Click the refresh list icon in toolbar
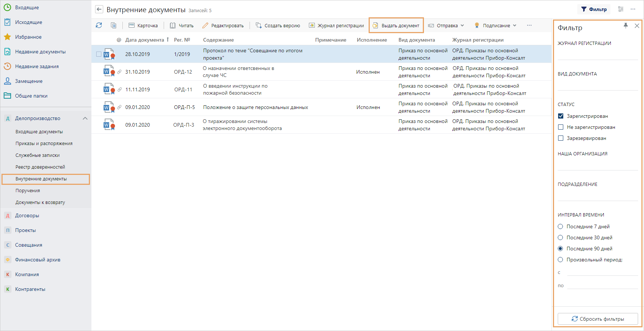The image size is (644, 331). 99,25
